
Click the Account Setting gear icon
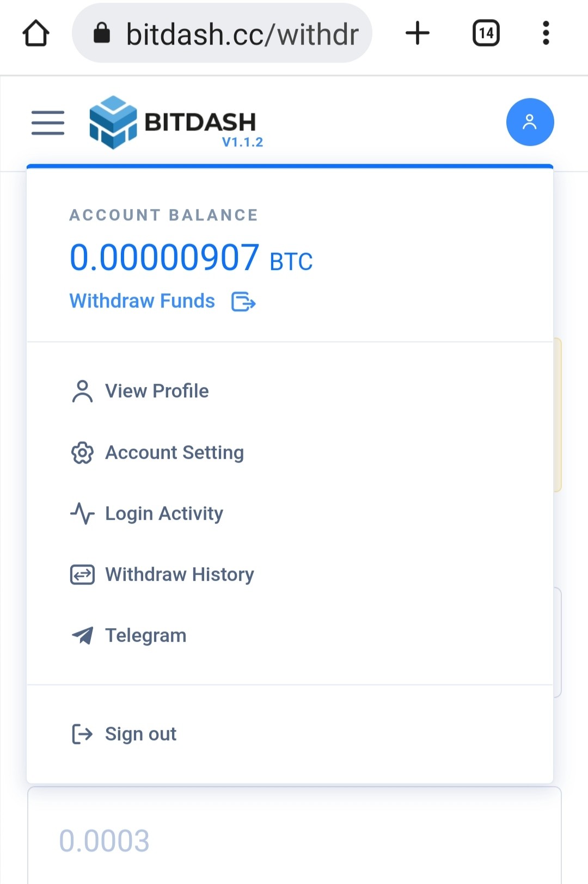tap(82, 452)
